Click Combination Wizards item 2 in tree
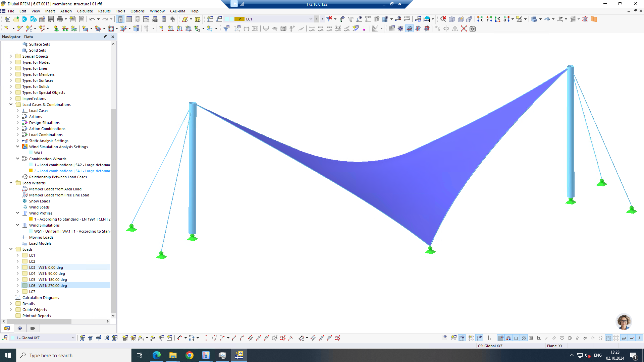Viewport: 644px width, 362px height. pos(72,171)
